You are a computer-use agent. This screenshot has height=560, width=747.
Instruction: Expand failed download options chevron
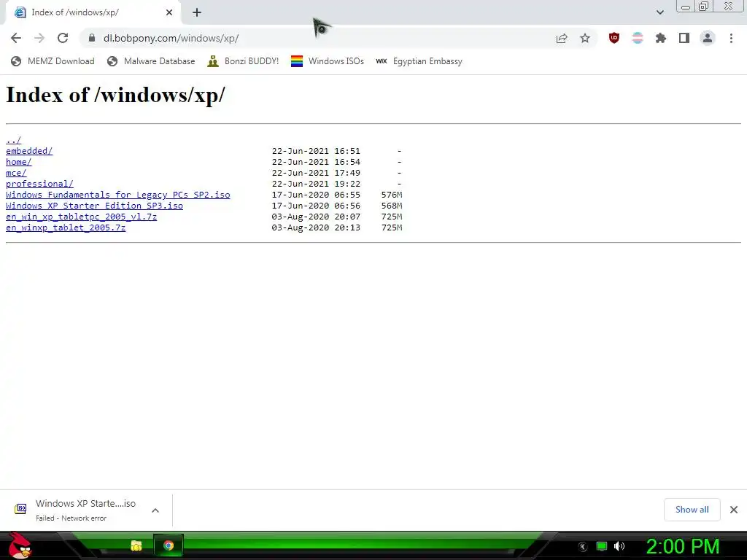click(155, 510)
